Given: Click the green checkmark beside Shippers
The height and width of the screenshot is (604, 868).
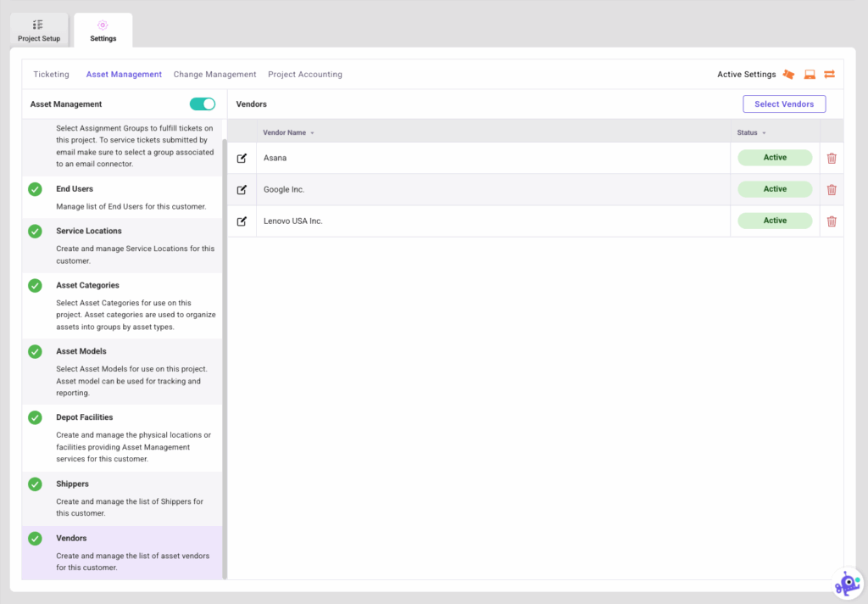Looking at the screenshot, I should point(35,484).
